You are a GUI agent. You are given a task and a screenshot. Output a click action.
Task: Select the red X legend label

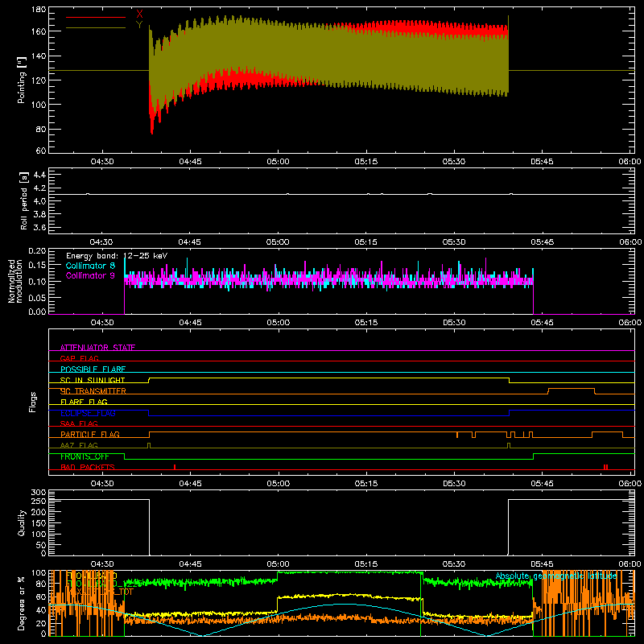(x=139, y=14)
